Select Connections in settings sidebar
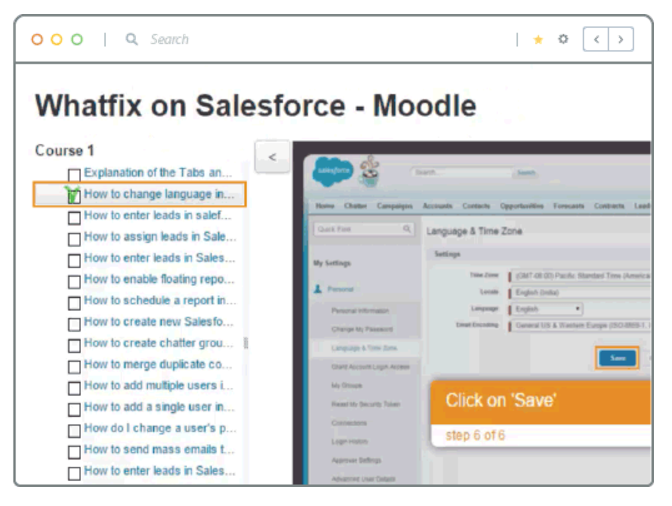Screen dimensions: 672x506 click(x=349, y=423)
